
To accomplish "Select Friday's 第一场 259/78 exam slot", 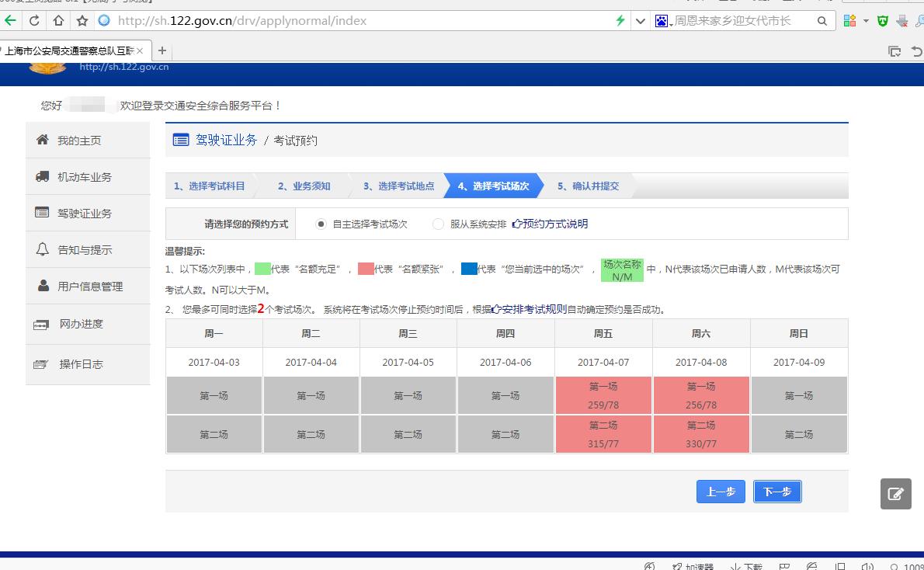I will pos(603,395).
